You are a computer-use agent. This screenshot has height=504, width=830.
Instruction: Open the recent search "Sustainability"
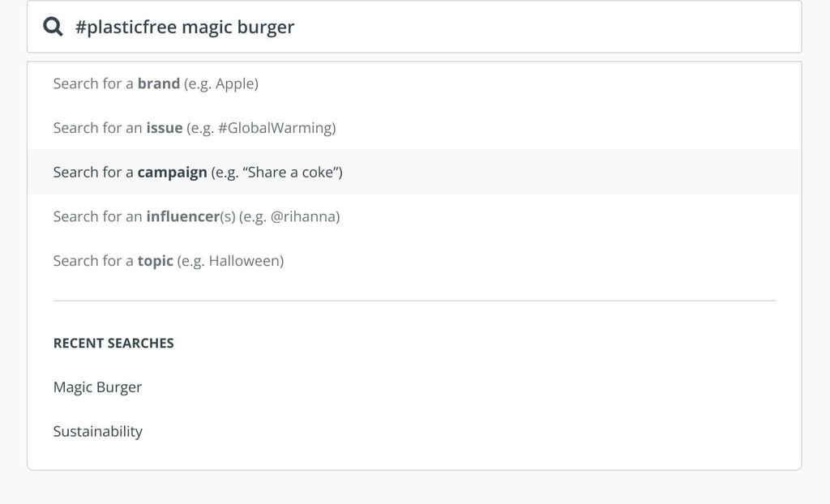(x=97, y=431)
